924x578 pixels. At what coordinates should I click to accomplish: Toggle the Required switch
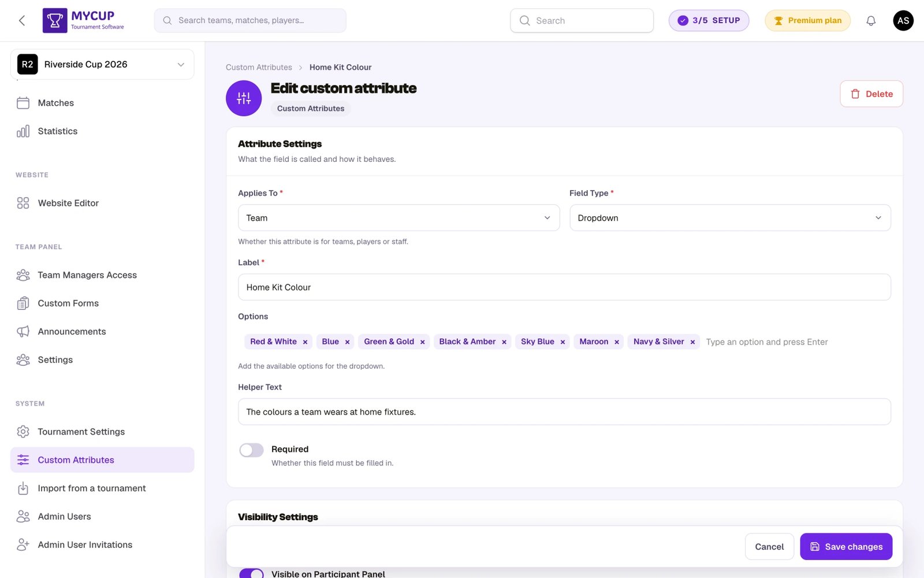click(x=251, y=450)
